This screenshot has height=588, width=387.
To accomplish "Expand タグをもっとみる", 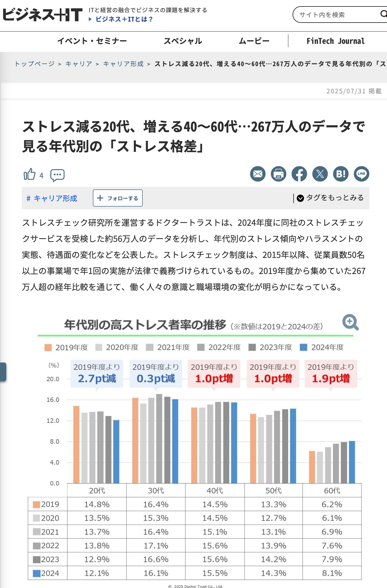I will [330, 198].
